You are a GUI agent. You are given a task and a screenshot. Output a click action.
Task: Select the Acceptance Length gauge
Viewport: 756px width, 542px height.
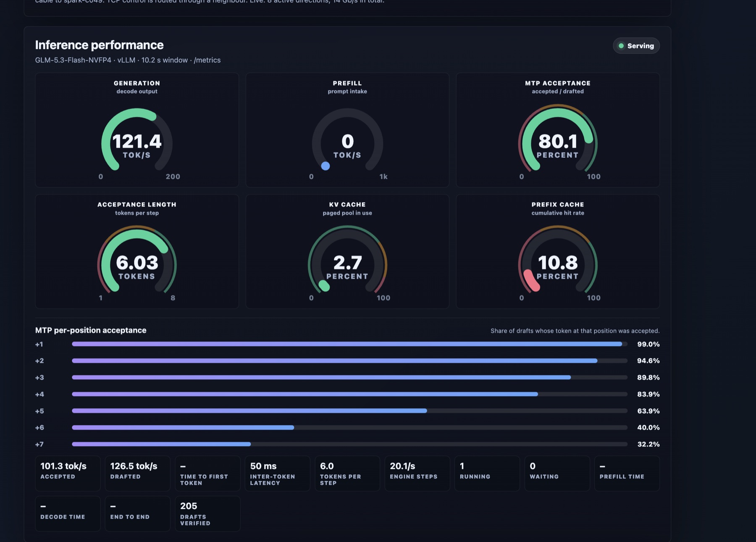[137, 251]
